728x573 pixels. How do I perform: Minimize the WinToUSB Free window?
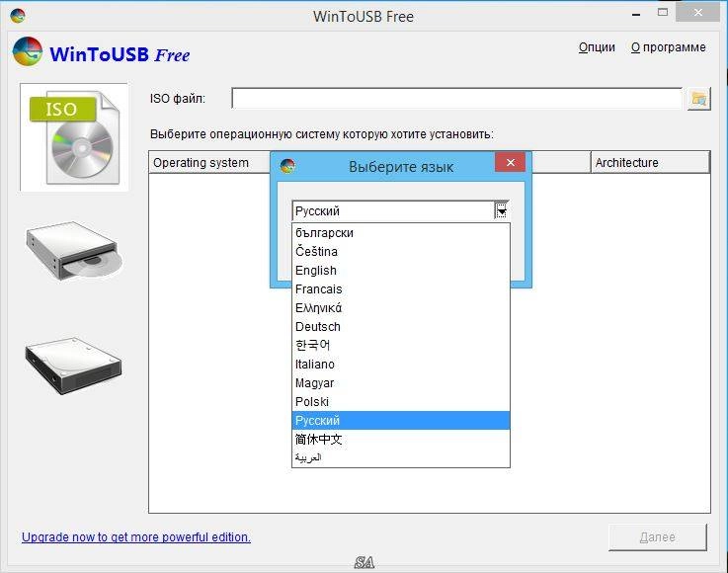click(x=636, y=14)
